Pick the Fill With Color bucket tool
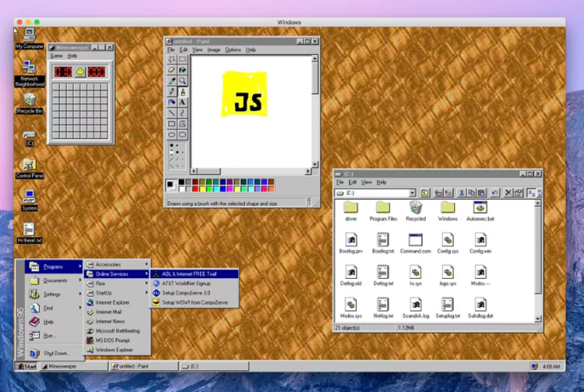Screen dimensions: 584x392 click(x=182, y=70)
